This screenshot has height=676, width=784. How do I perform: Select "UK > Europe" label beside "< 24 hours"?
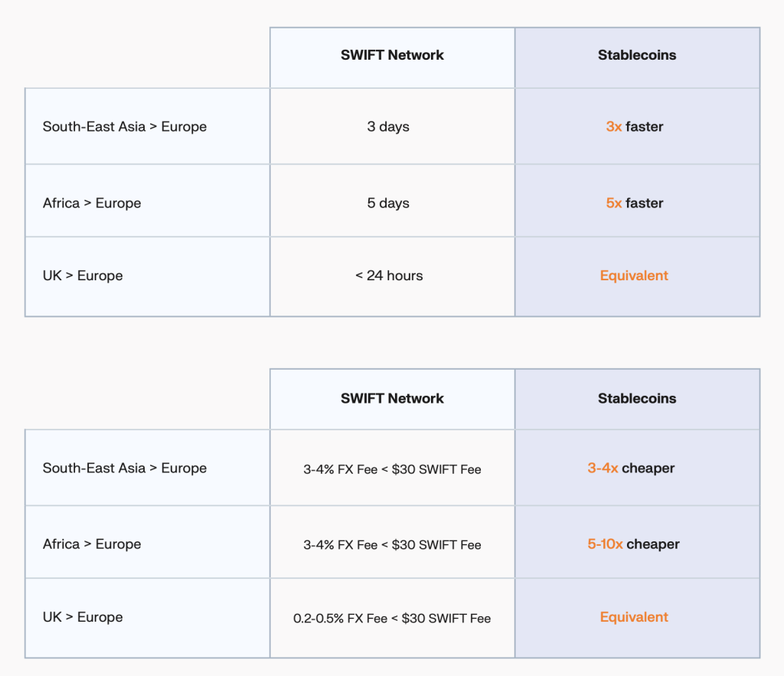83,276
